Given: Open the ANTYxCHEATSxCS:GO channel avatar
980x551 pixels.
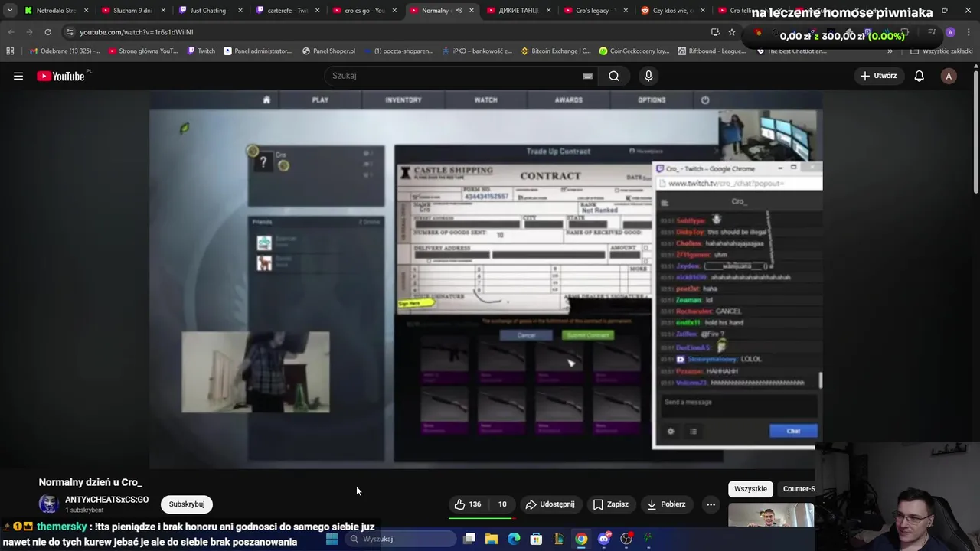Looking at the screenshot, I should pyautogui.click(x=49, y=504).
